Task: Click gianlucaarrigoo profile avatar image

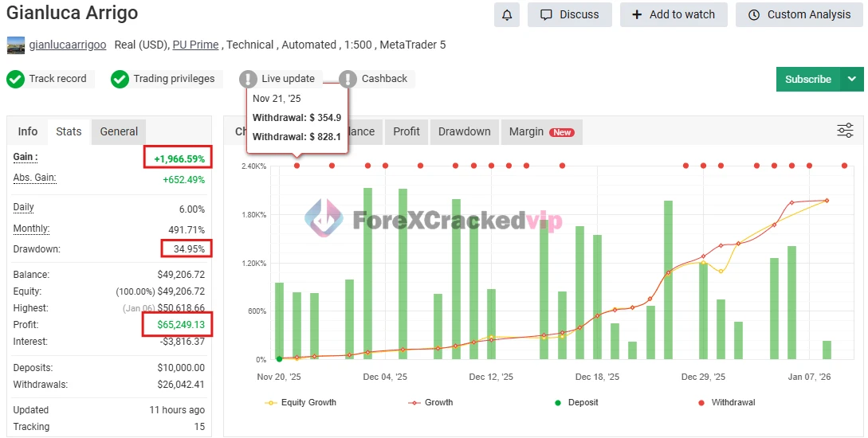Action: coord(16,45)
